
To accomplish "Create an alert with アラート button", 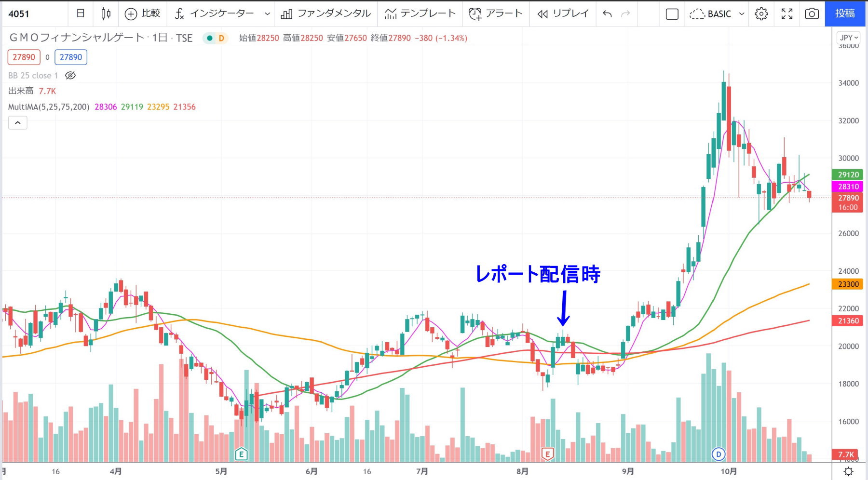I will click(496, 13).
